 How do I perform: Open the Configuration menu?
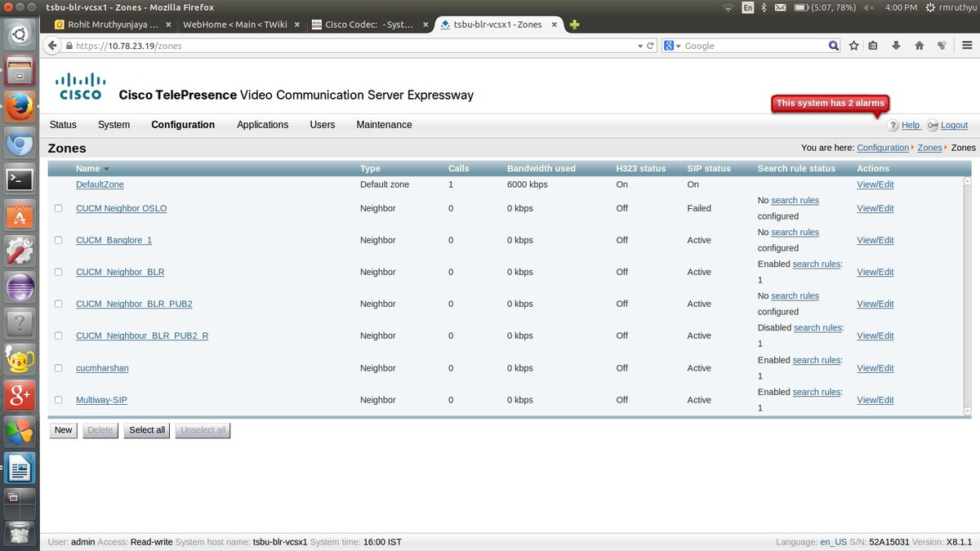tap(183, 125)
